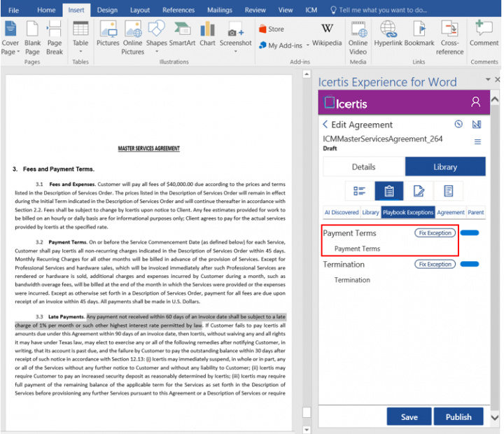Open the References ribbon tab

[178, 10]
